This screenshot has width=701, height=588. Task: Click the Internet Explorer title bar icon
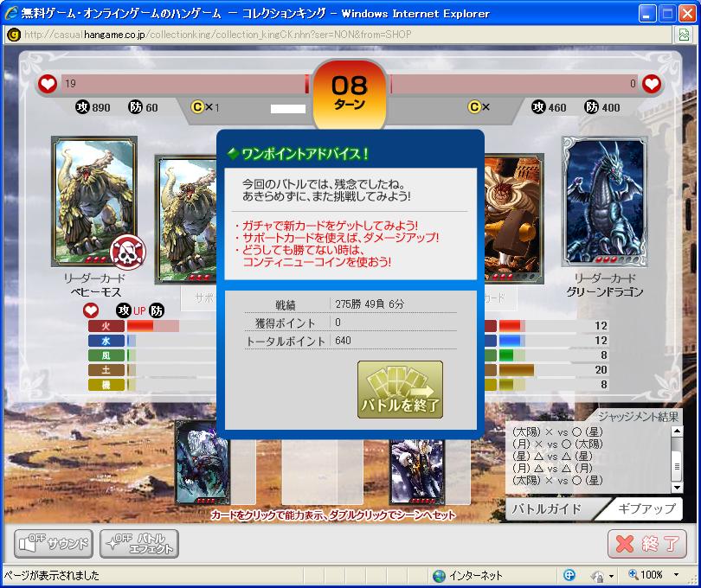pos(11,14)
